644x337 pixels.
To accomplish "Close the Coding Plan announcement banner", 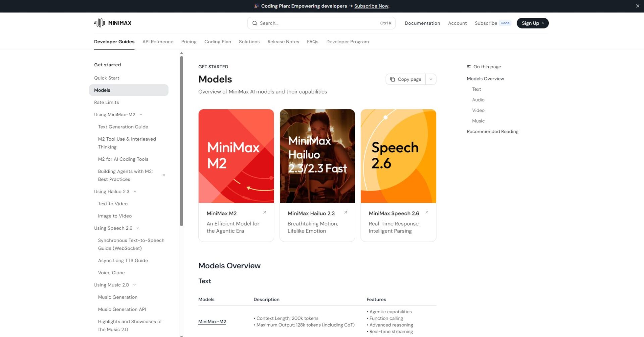I will point(637,6).
